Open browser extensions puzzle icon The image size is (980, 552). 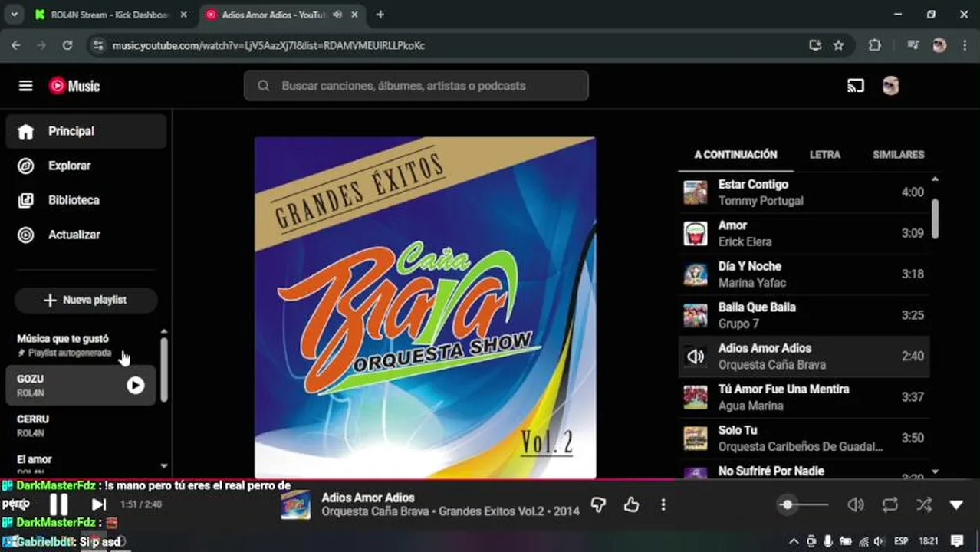tap(875, 45)
